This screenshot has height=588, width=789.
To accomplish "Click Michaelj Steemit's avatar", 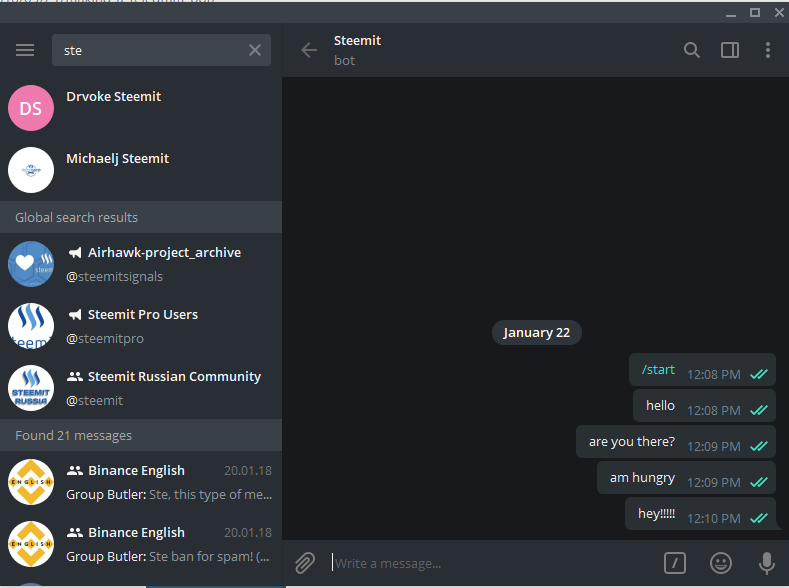I will pyautogui.click(x=31, y=170).
